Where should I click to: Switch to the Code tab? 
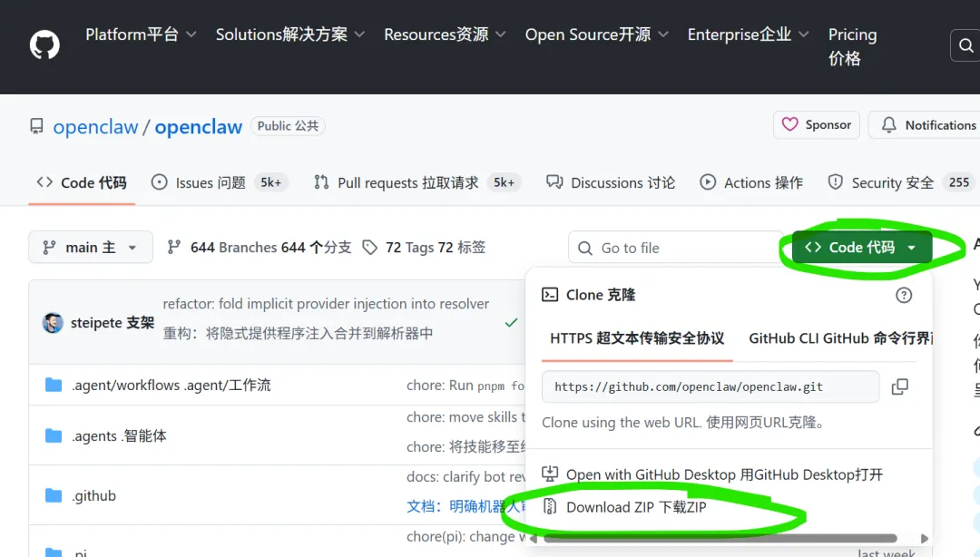click(x=82, y=182)
